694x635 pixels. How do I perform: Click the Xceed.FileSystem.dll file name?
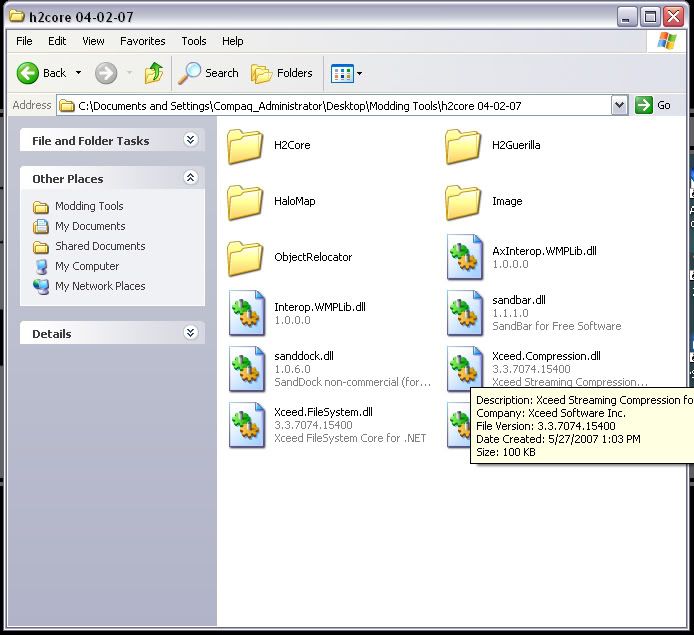point(323,412)
